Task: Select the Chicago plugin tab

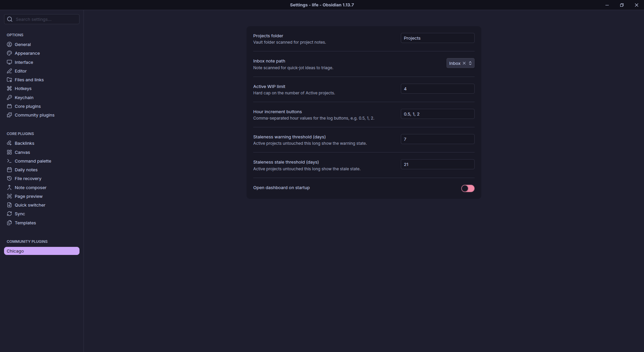Action: pos(42,251)
